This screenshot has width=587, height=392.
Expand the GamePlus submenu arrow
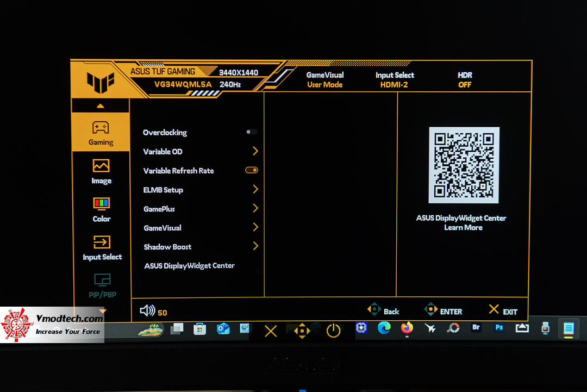255,208
